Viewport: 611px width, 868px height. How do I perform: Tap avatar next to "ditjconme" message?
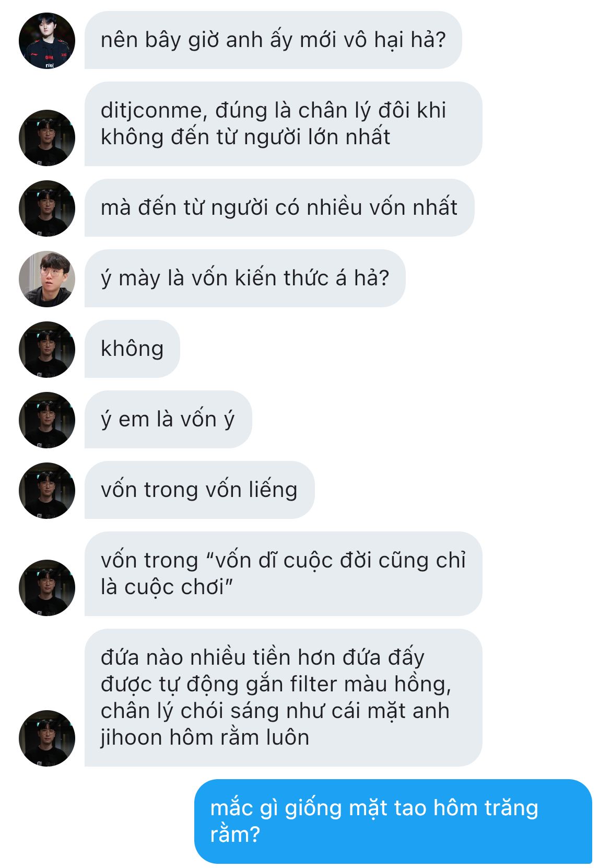(47, 138)
